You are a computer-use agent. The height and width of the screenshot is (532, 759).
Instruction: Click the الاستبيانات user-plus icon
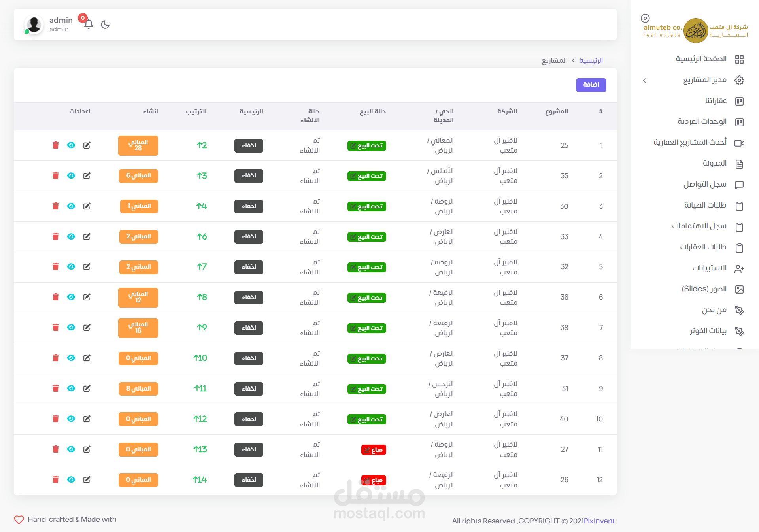[739, 269]
